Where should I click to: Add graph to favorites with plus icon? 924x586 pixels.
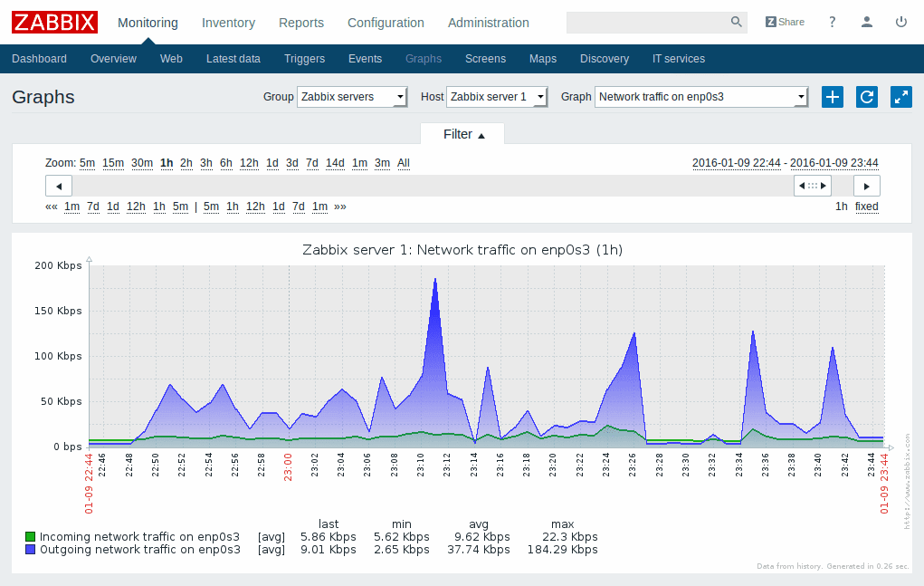click(x=832, y=97)
